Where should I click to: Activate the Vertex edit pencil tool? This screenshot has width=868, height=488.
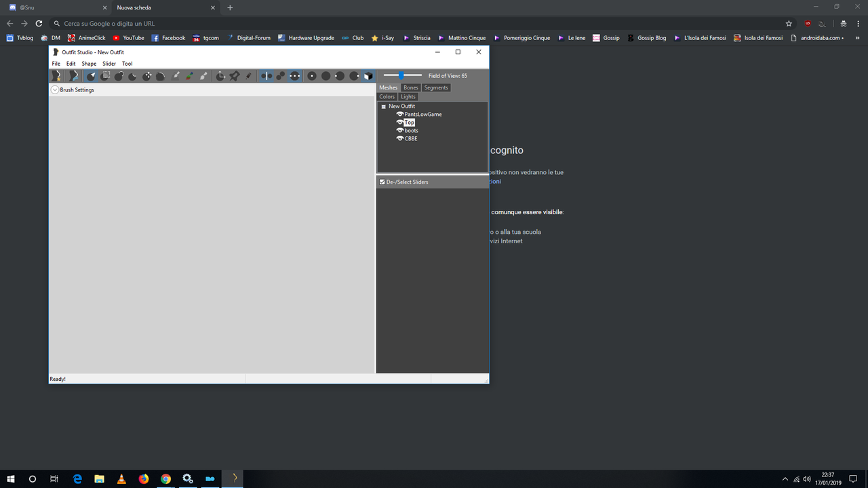(x=248, y=76)
